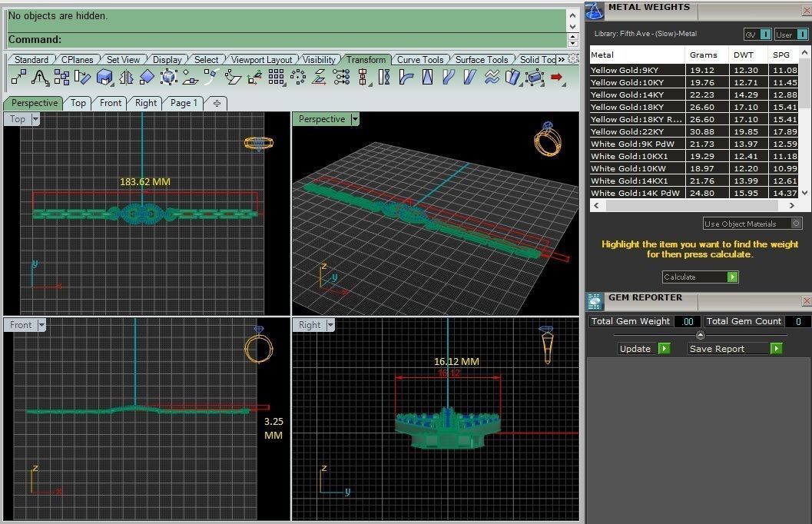Select the Orient Perpendicular to Curve tool

point(211,77)
